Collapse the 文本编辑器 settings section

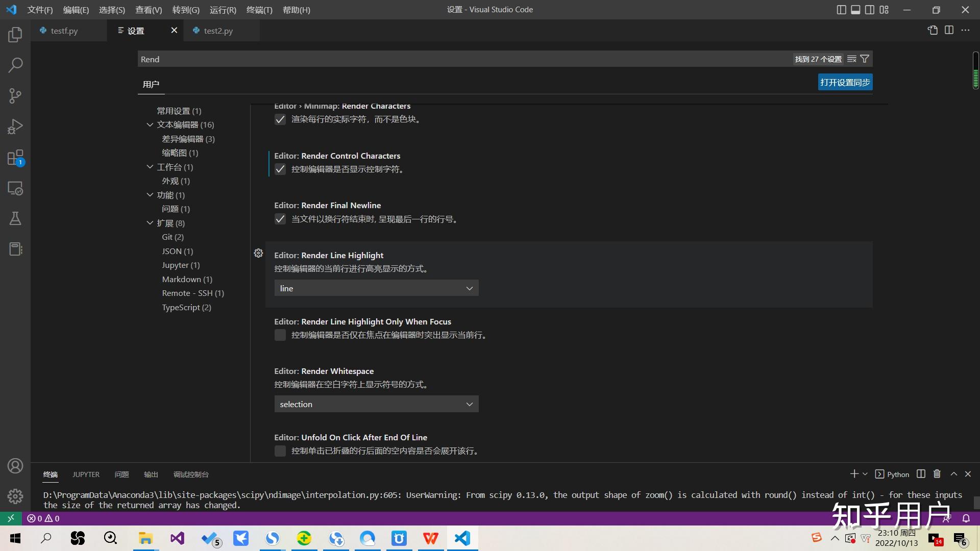(150, 124)
